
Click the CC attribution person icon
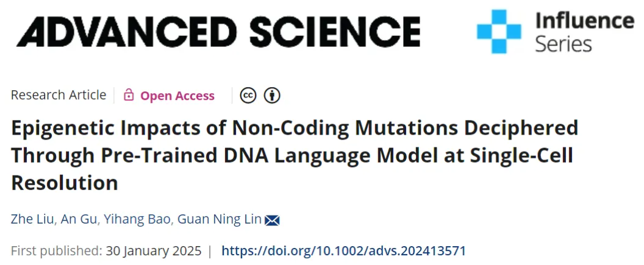pos(272,96)
